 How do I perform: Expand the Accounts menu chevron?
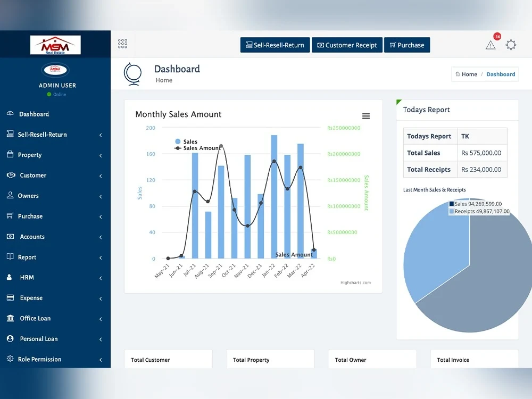coord(101,237)
